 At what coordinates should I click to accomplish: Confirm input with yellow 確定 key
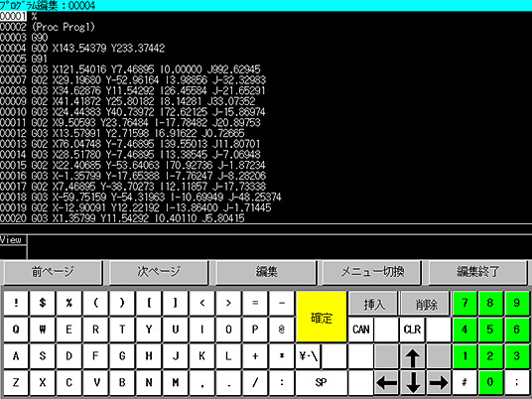322,317
